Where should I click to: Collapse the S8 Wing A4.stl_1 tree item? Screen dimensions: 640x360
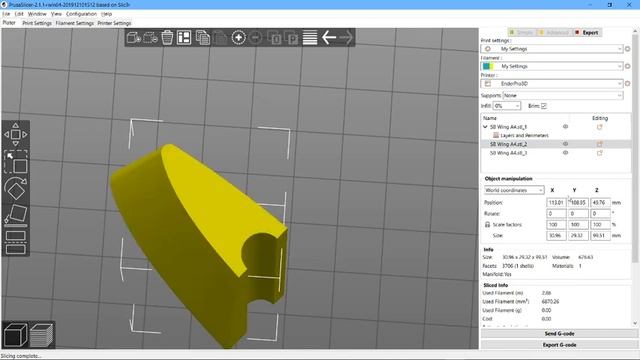click(485, 127)
